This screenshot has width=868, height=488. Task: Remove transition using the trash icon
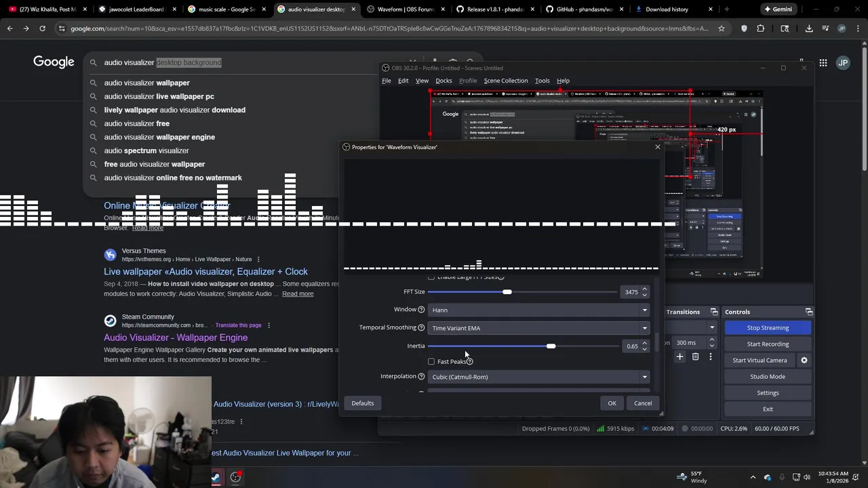[x=695, y=357]
